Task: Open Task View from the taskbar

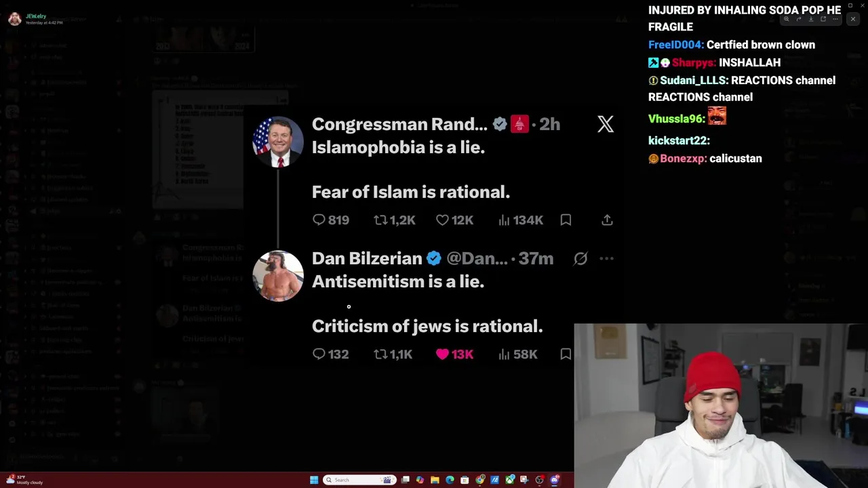Action: click(406, 480)
